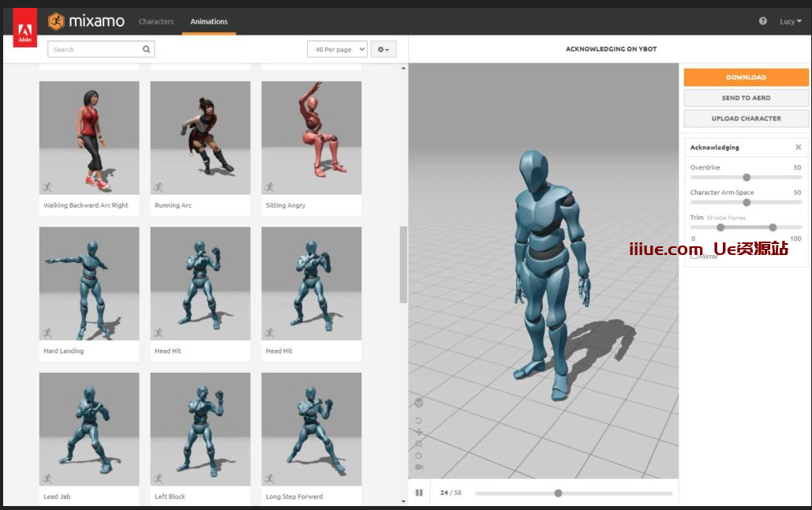Screen dimensions: 812x510
Task: Click the Overdrive slider handle
Action: click(747, 178)
